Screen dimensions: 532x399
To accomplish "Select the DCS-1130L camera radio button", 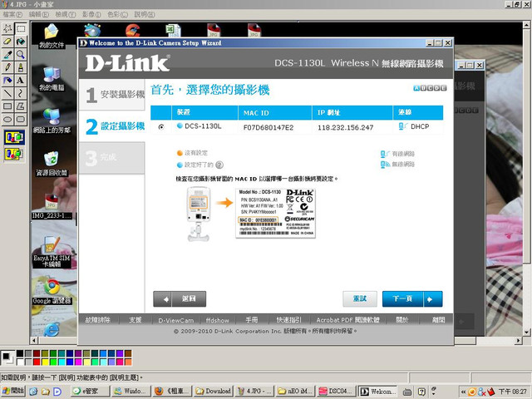I will (161, 127).
